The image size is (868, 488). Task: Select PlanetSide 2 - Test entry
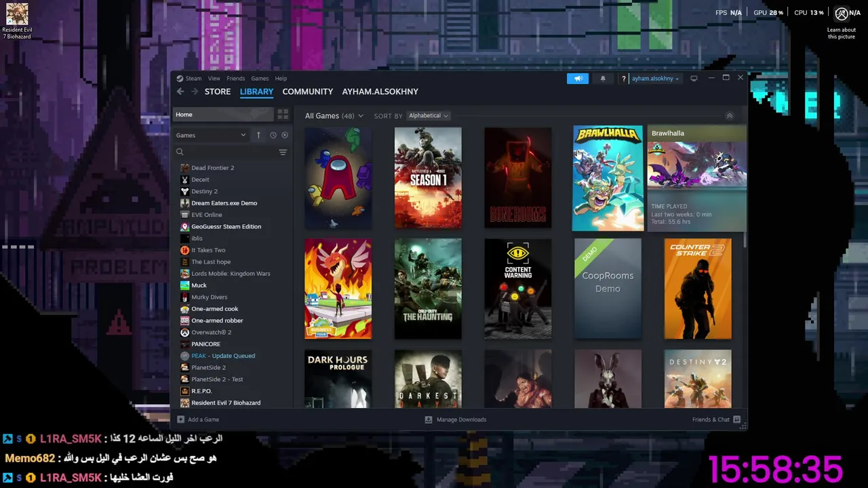[x=217, y=380]
